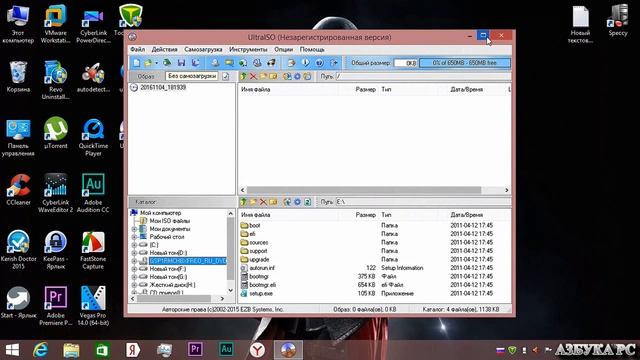This screenshot has width=640, height=360.
Task: Mount the image to a virtual drive via its icon
Action: click(x=257, y=63)
